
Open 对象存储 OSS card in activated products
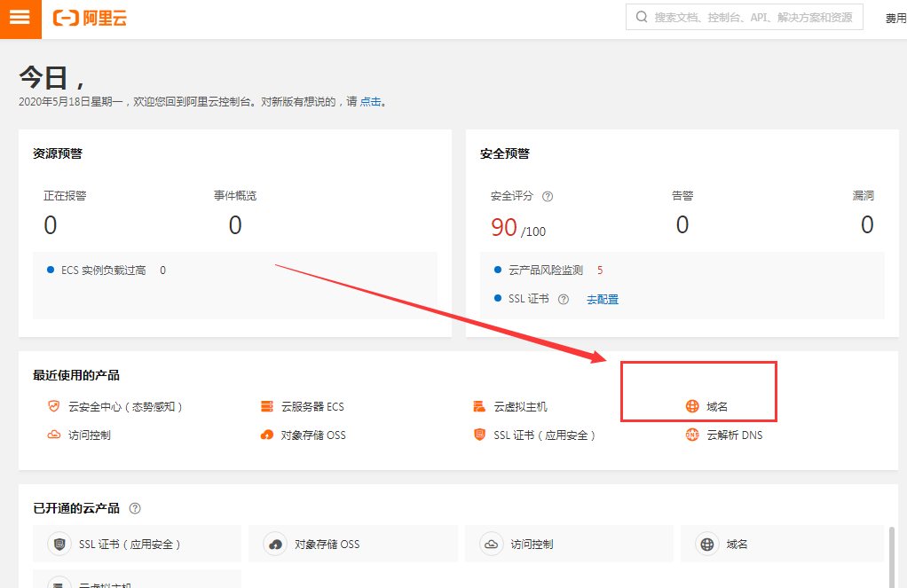(x=352, y=544)
